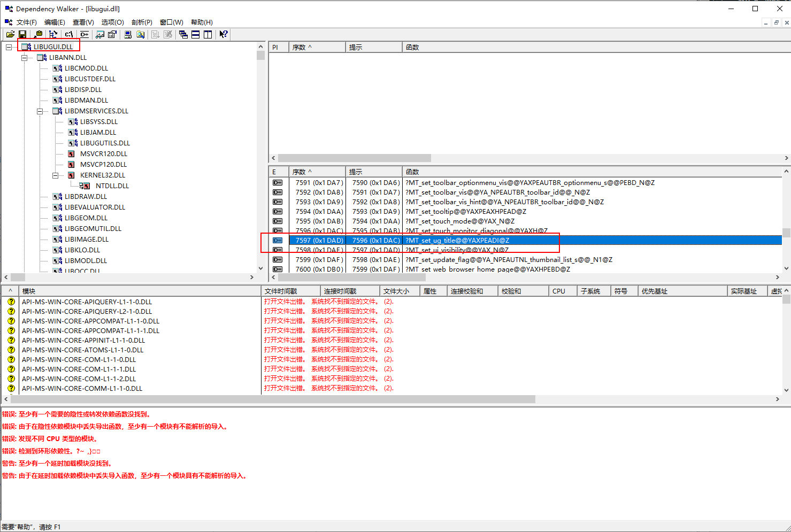This screenshot has height=532, width=791.
Task: Open the module Properties icon
Action: pyautogui.click(x=112, y=34)
